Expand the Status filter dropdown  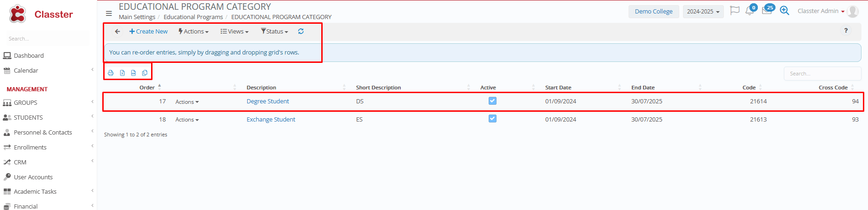click(275, 32)
